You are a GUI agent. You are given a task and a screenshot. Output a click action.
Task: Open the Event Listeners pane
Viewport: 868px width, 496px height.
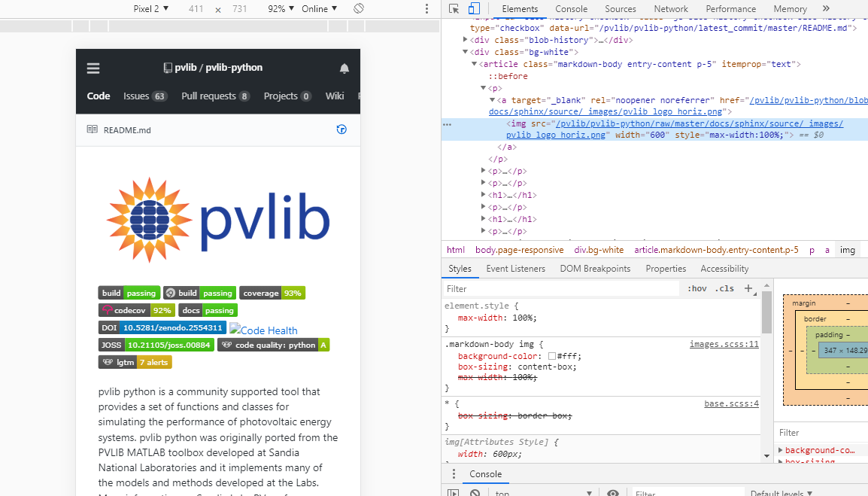[x=515, y=268]
